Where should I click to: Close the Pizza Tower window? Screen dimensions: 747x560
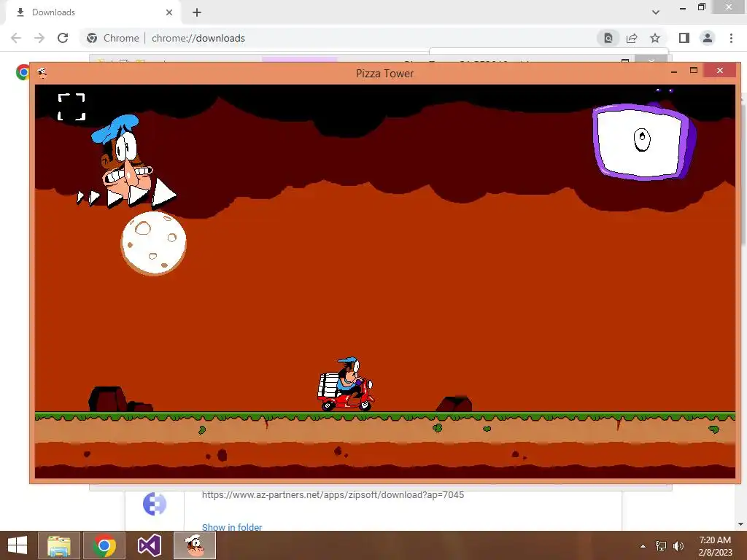coord(720,71)
